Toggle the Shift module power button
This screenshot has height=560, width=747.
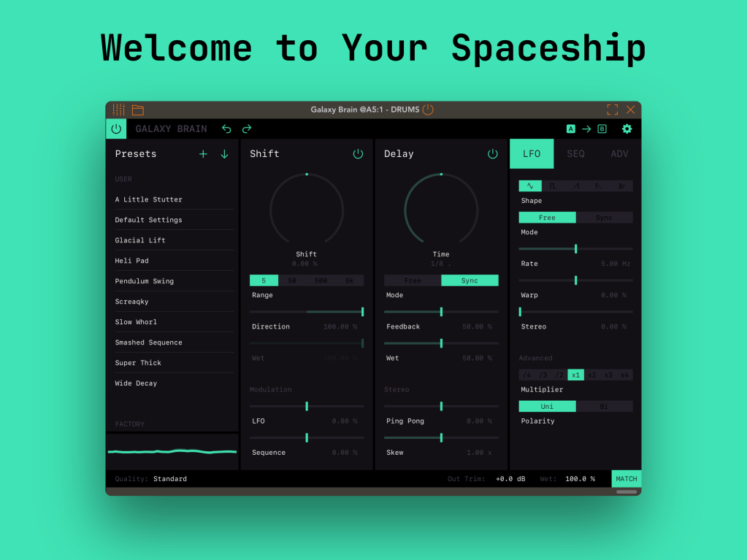(358, 154)
